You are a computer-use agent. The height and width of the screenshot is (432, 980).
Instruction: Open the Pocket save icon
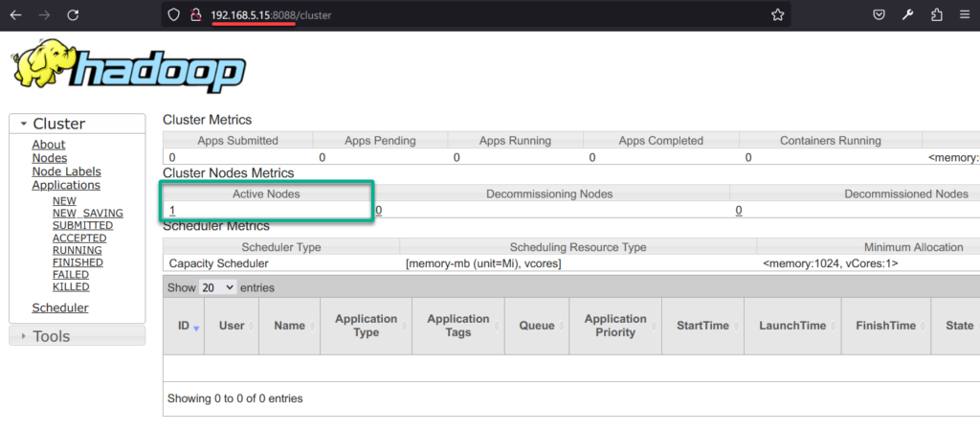pos(879,14)
